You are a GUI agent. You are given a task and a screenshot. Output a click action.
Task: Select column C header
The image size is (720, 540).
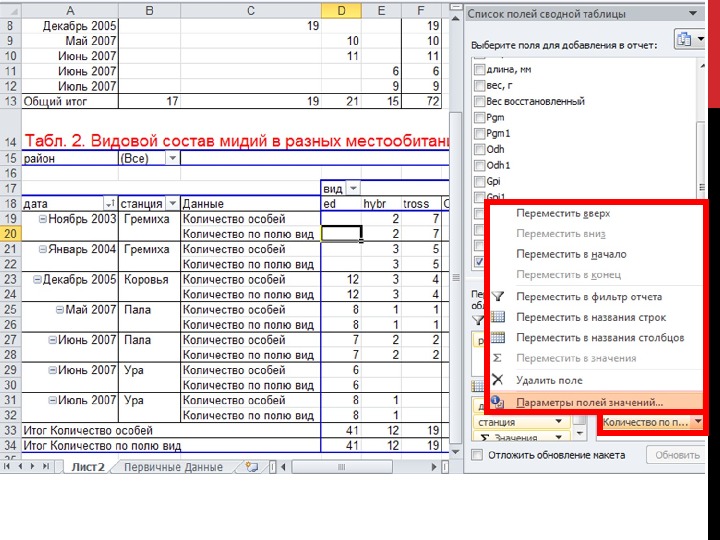pos(250,11)
